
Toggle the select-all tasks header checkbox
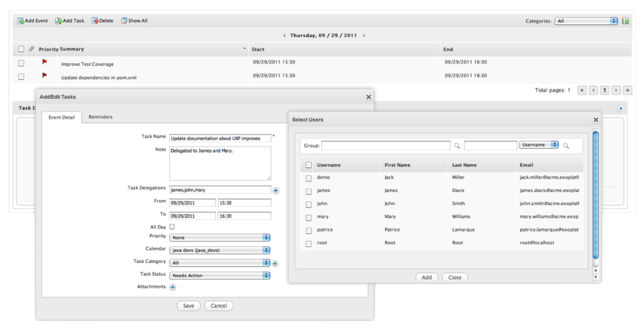(21, 49)
